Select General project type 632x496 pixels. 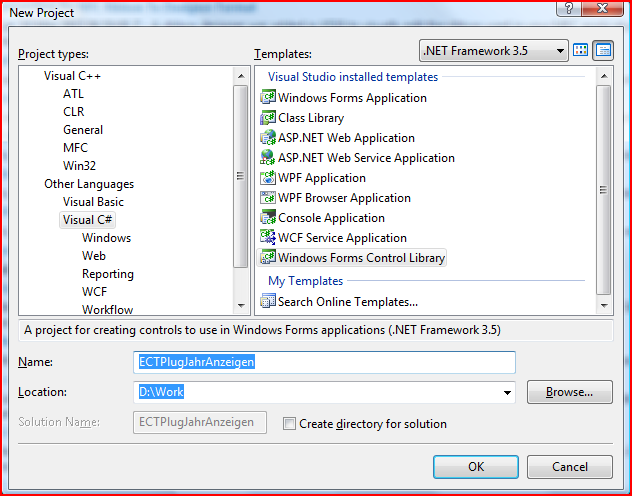click(x=83, y=130)
